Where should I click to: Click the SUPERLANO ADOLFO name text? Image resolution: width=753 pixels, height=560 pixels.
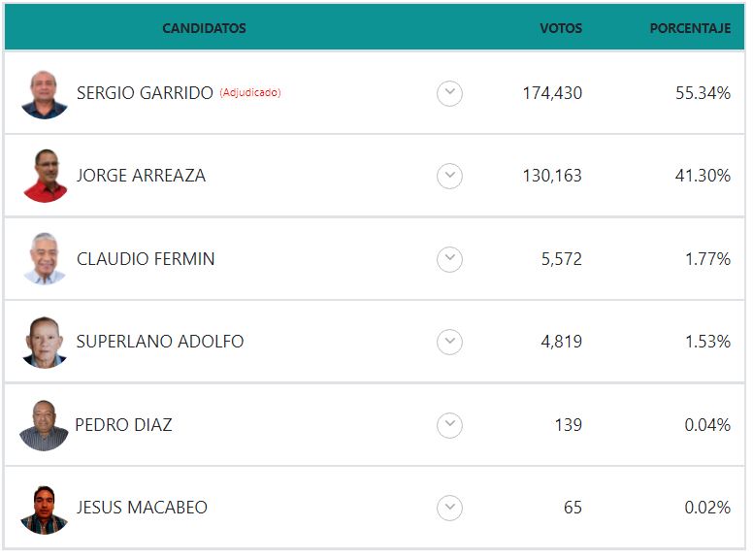[x=160, y=342]
